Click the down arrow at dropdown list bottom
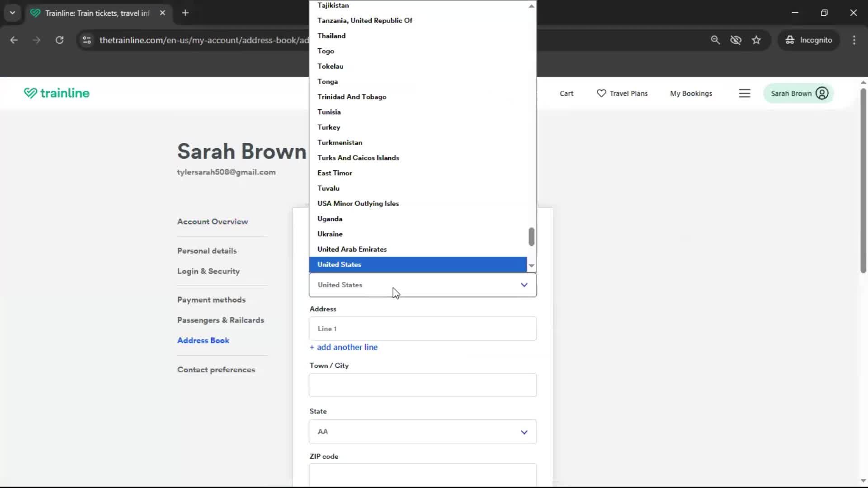 click(531, 266)
